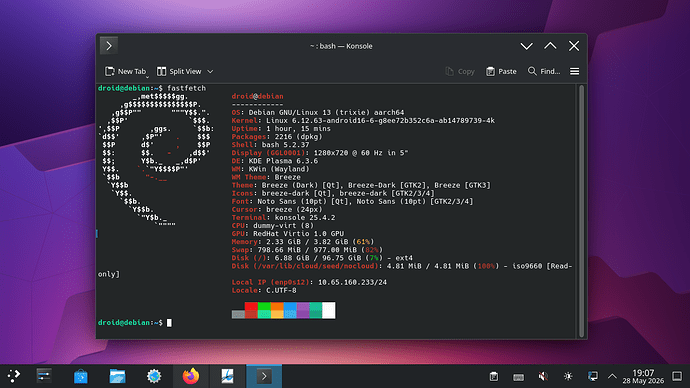Open the network/display tray icon
The image size is (690, 388).
(x=593, y=377)
